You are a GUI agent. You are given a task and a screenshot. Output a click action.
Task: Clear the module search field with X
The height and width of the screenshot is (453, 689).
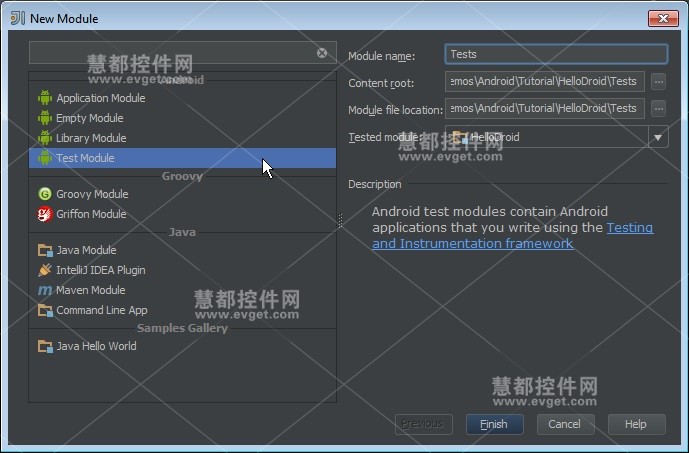click(322, 53)
